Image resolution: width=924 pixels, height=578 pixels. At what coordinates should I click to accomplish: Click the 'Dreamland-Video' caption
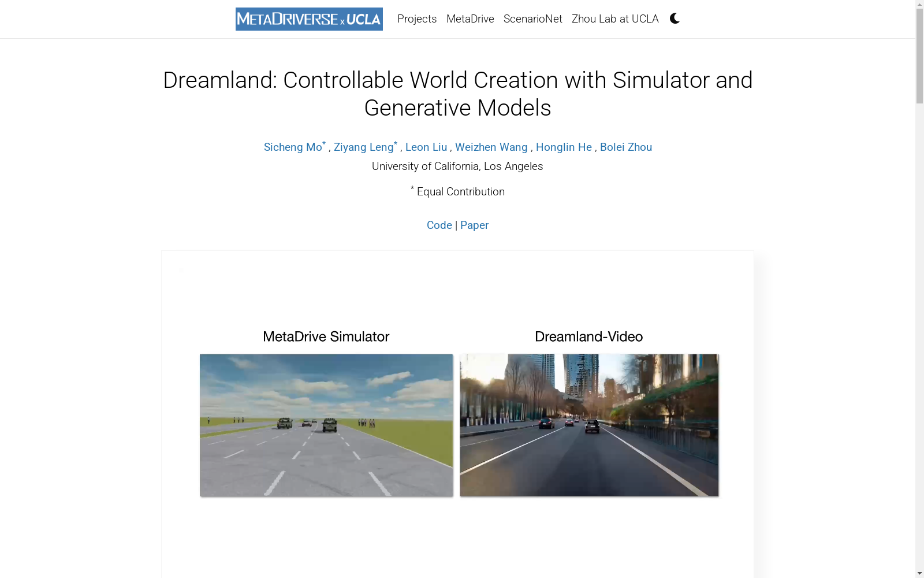coord(589,336)
